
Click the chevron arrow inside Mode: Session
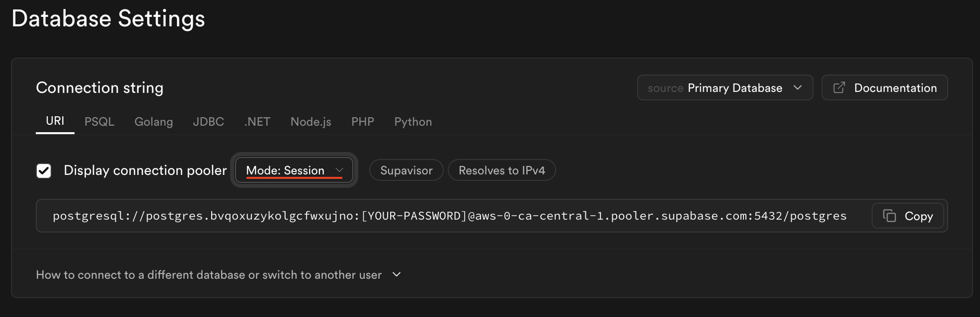[x=339, y=170]
